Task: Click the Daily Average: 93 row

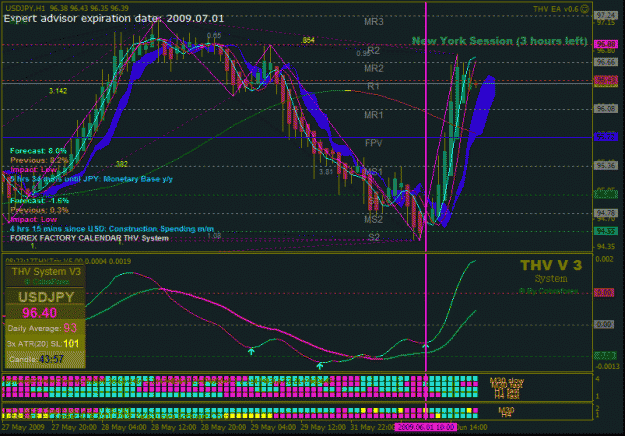Action: tap(42, 328)
